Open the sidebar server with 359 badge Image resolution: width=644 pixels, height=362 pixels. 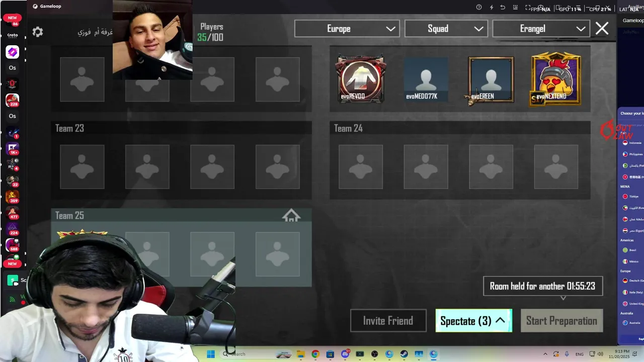pos(13,197)
